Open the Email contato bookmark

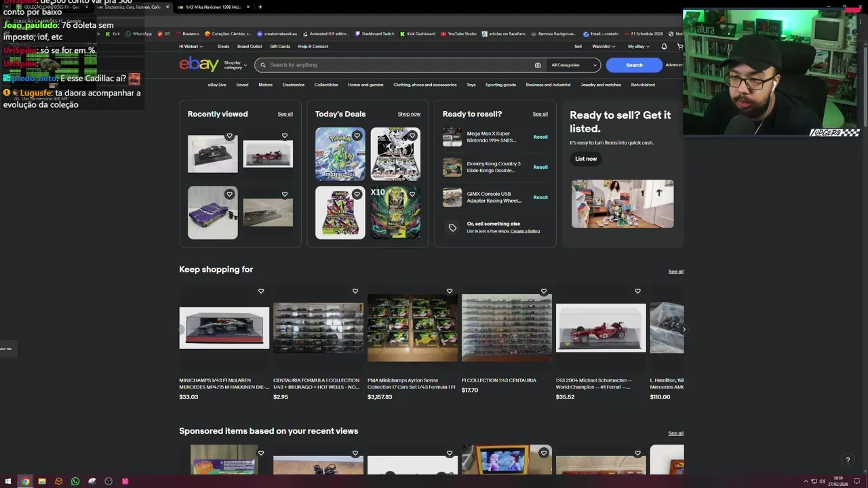pos(601,33)
